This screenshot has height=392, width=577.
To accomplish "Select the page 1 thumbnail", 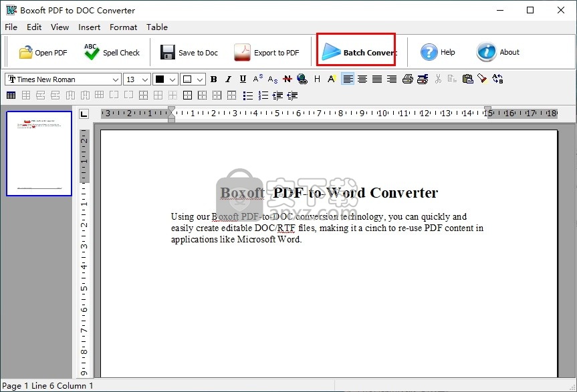I will [x=39, y=154].
